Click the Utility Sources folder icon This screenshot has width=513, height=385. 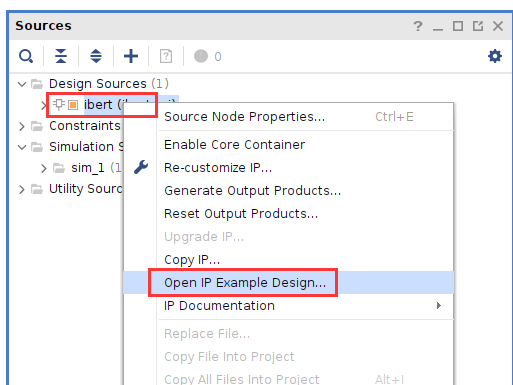(37, 189)
